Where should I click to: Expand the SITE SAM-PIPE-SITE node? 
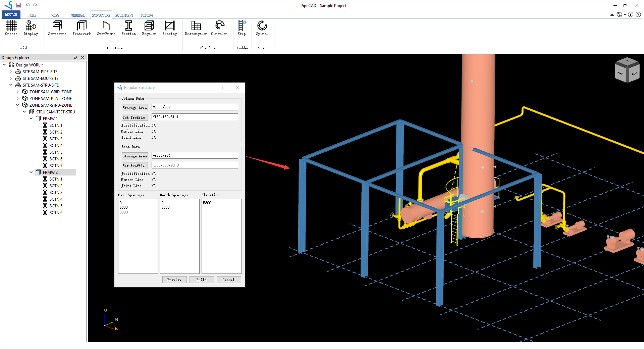point(11,71)
